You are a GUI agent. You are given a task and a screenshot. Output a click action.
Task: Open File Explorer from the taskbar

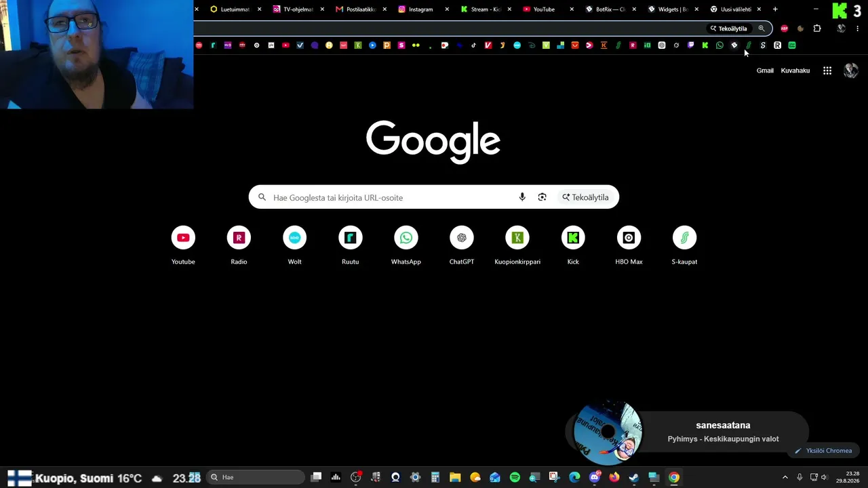pos(455,477)
